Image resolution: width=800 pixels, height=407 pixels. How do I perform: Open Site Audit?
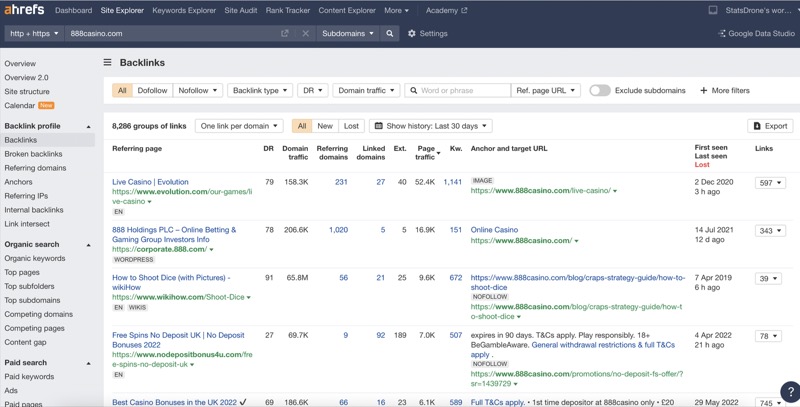[x=241, y=10]
